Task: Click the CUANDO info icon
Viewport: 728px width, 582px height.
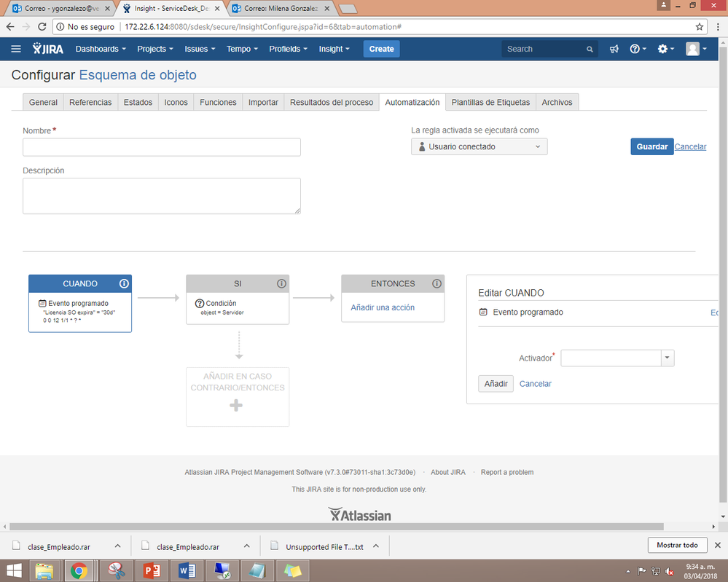Action: pyautogui.click(x=124, y=283)
